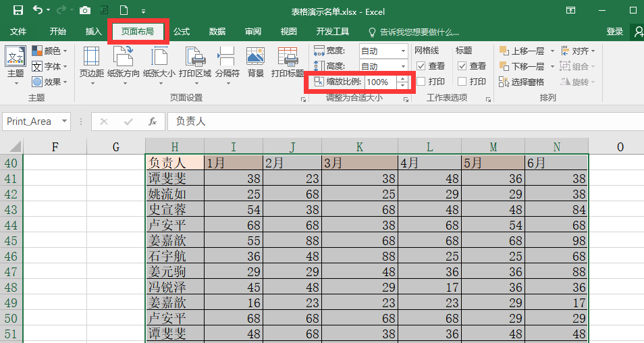
Task: Open 纸张方向 (Orientation) menu
Action: pos(124,65)
